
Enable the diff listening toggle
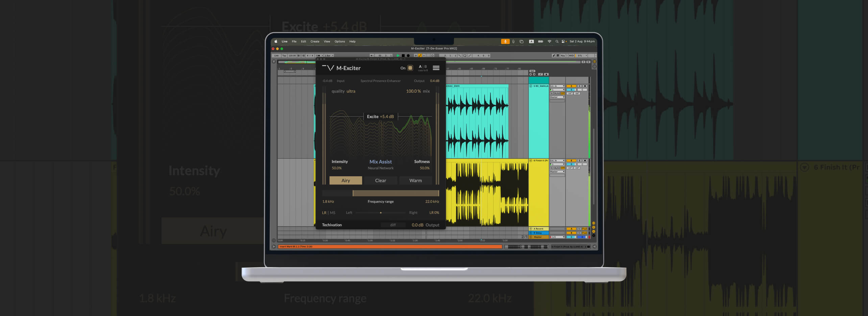pyautogui.click(x=393, y=225)
